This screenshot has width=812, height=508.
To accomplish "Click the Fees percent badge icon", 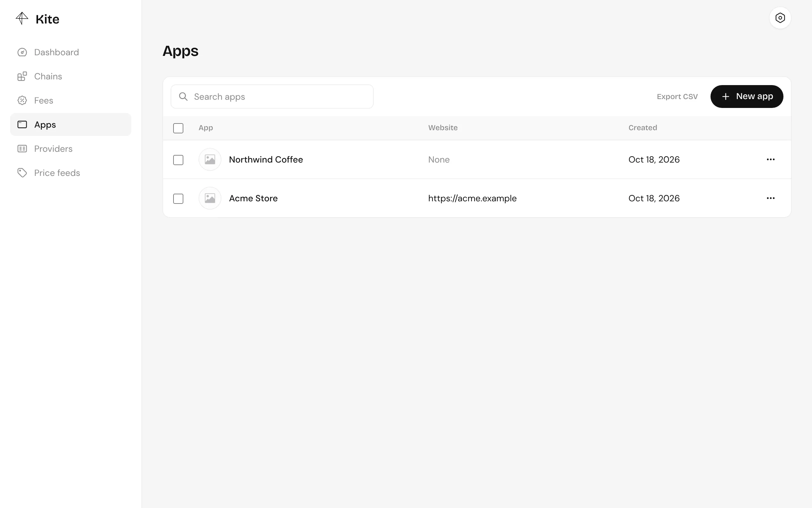I will [x=22, y=100].
